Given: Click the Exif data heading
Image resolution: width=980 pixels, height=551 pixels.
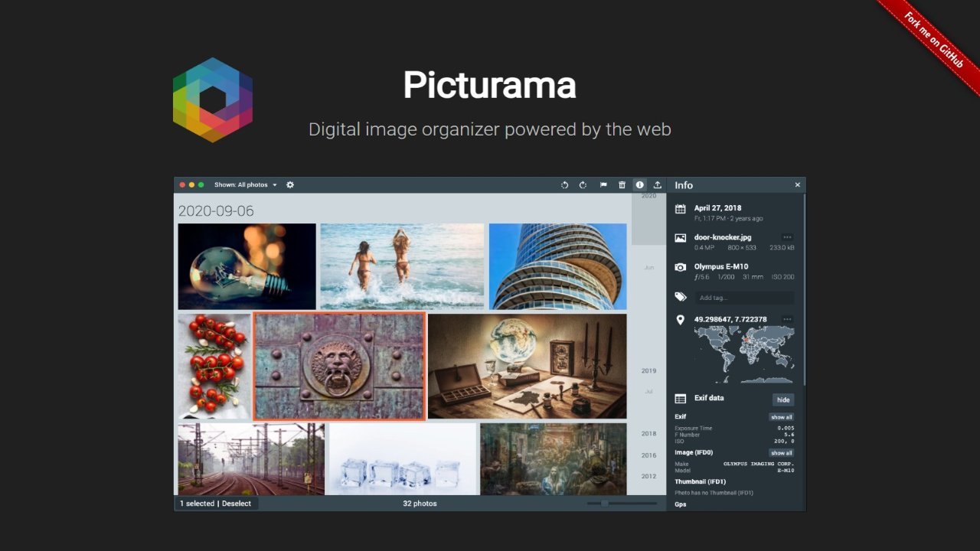Looking at the screenshot, I should tap(709, 398).
